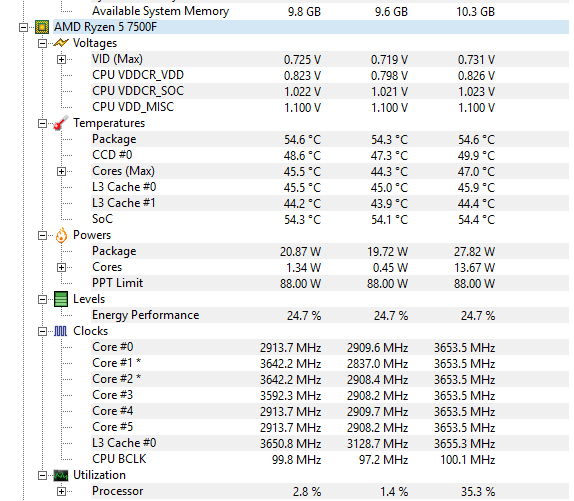The height and width of the screenshot is (501, 574).
Task: Click the AMD Ryzen CPU chip icon
Action: click(x=42, y=27)
